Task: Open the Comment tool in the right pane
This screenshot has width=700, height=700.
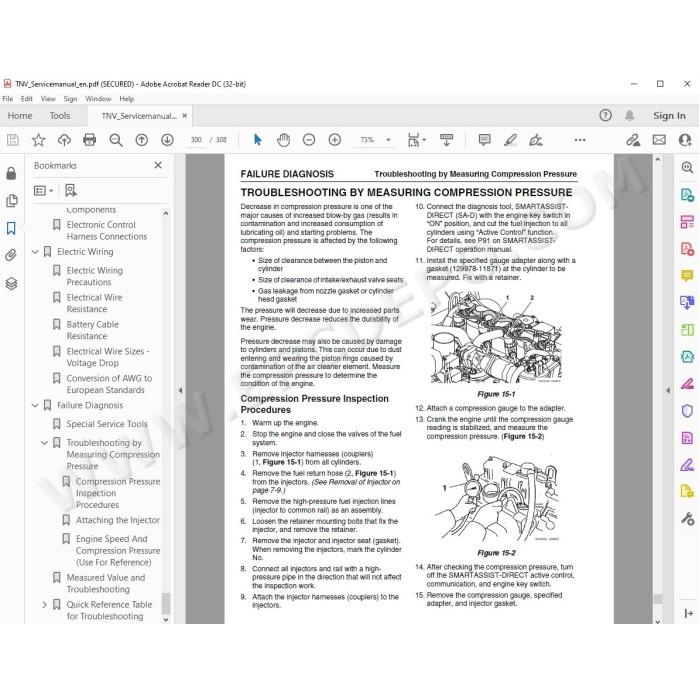Action: (687, 275)
